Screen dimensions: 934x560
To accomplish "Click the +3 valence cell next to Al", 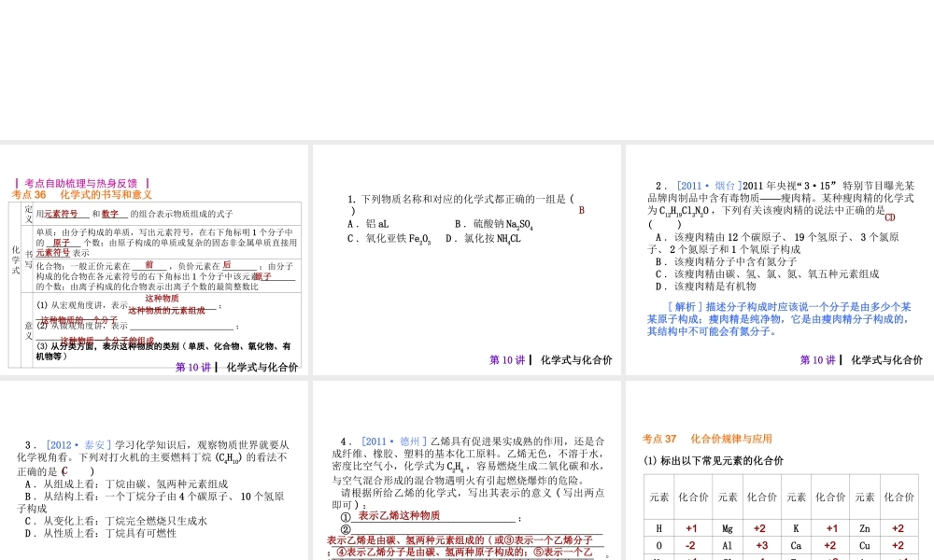I will pyautogui.click(x=759, y=545).
